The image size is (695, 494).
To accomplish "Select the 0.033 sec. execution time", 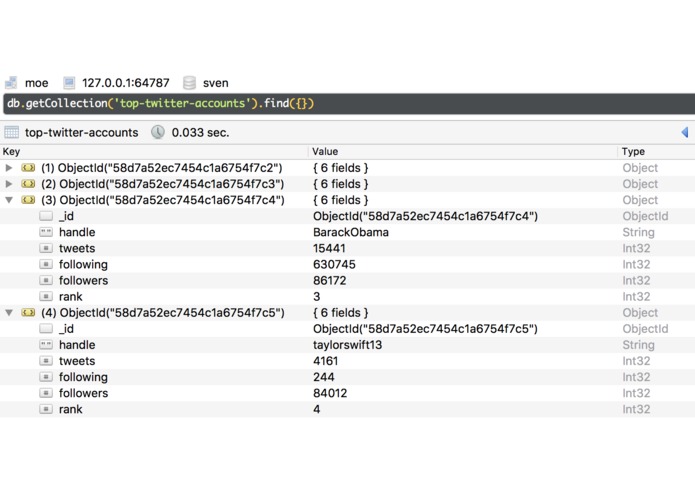I will [x=200, y=132].
